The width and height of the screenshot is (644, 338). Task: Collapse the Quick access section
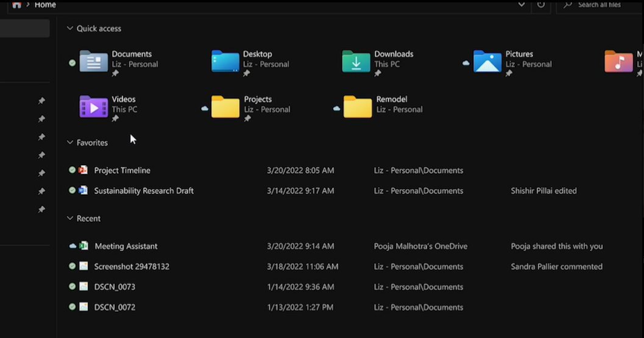(70, 29)
